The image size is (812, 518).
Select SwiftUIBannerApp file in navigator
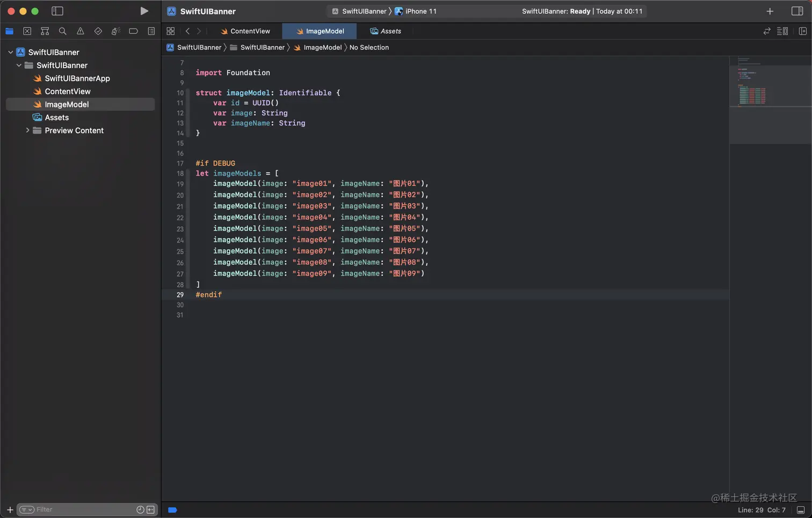[77, 78]
